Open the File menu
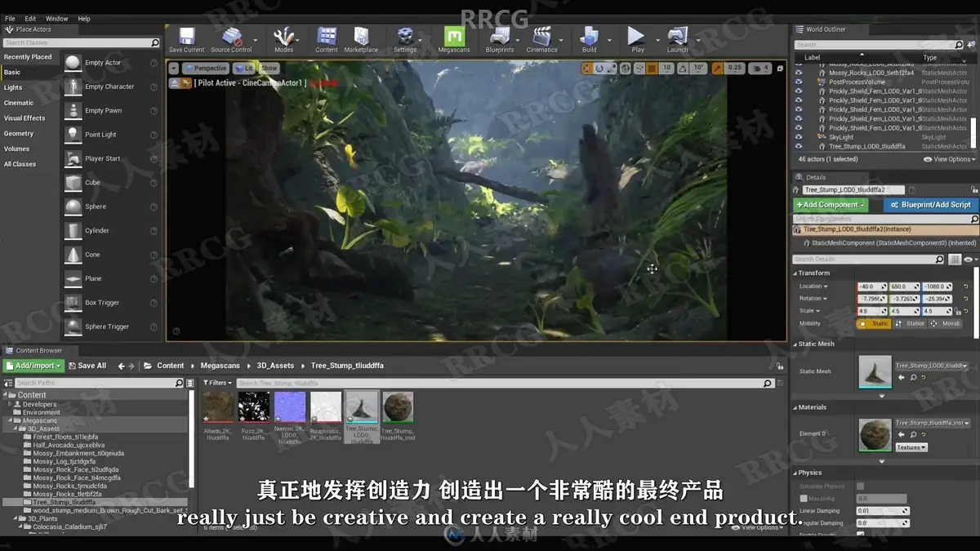Image resolution: width=980 pixels, height=551 pixels. coord(10,18)
